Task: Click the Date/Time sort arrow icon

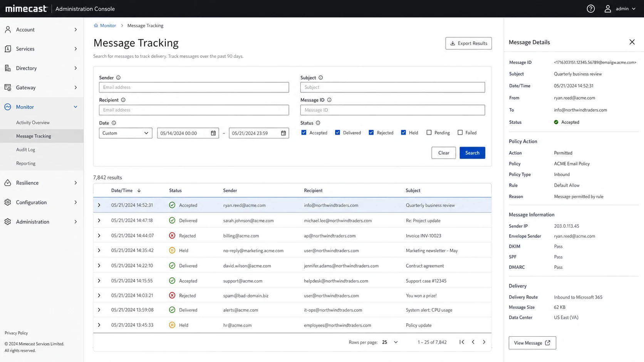Action: pos(139,190)
